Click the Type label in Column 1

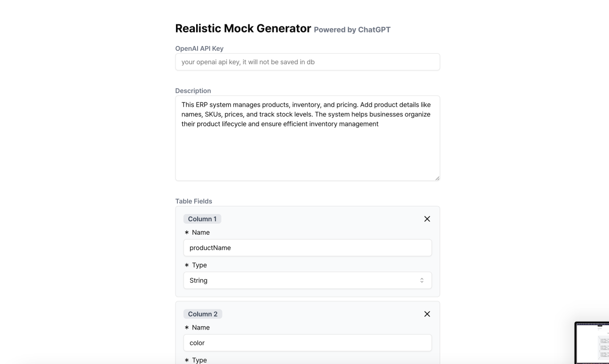point(199,265)
